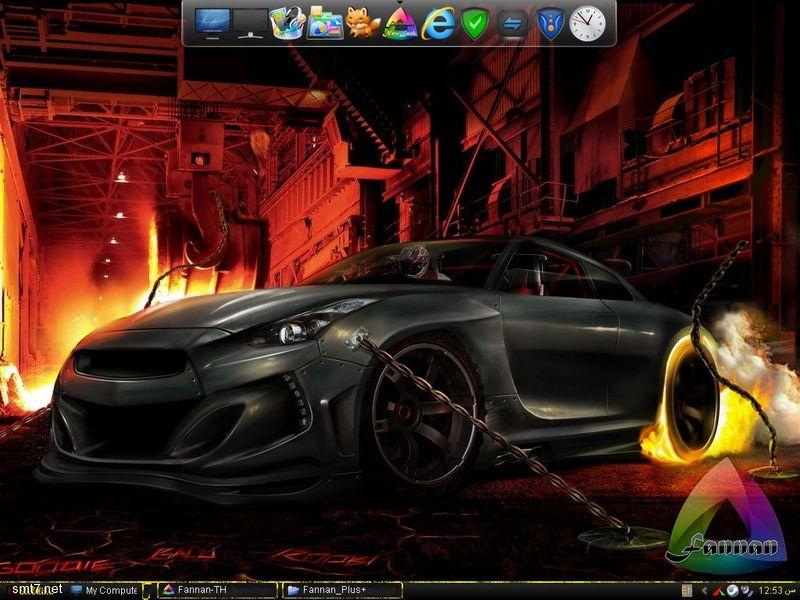Switch to the Fannan_Plus+ taskbar window

pos(342,590)
